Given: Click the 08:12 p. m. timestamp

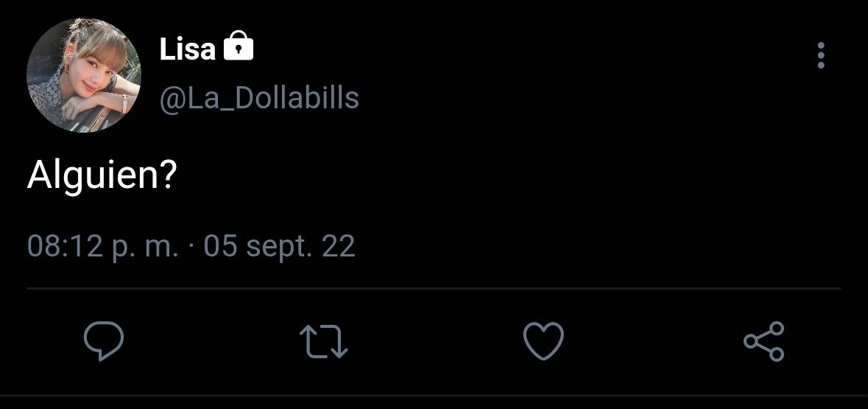Looking at the screenshot, I should tap(103, 246).
